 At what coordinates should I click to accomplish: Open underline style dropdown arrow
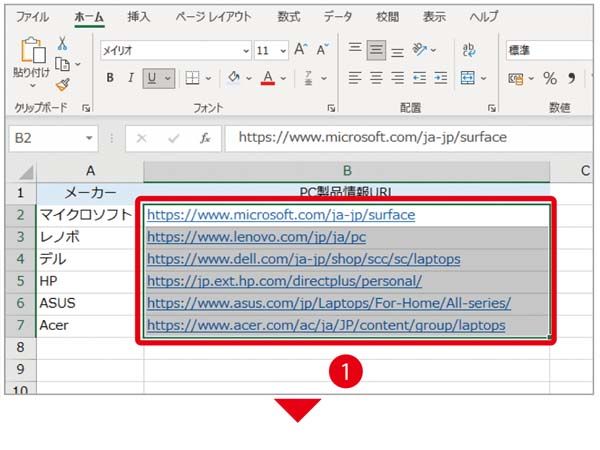coord(168,78)
